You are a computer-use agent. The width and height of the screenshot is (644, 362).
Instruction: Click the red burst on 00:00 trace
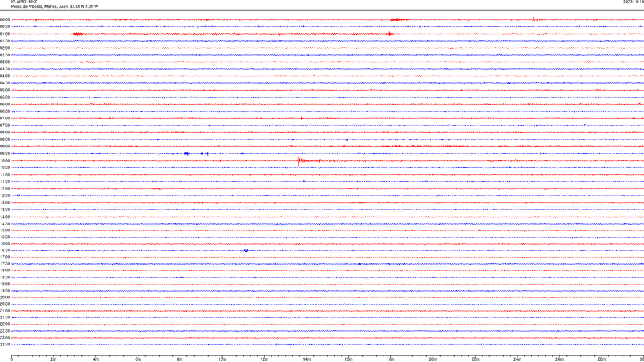(398, 19)
